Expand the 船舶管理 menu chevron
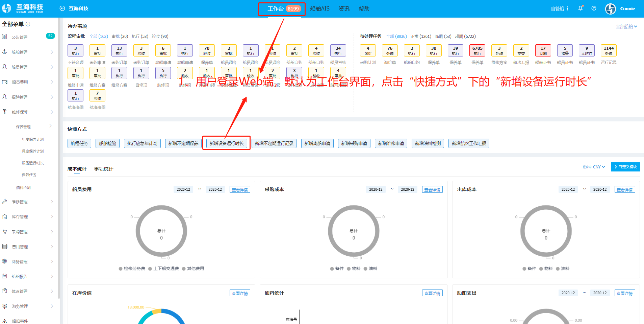The height and width of the screenshot is (324, 644). pos(52,52)
